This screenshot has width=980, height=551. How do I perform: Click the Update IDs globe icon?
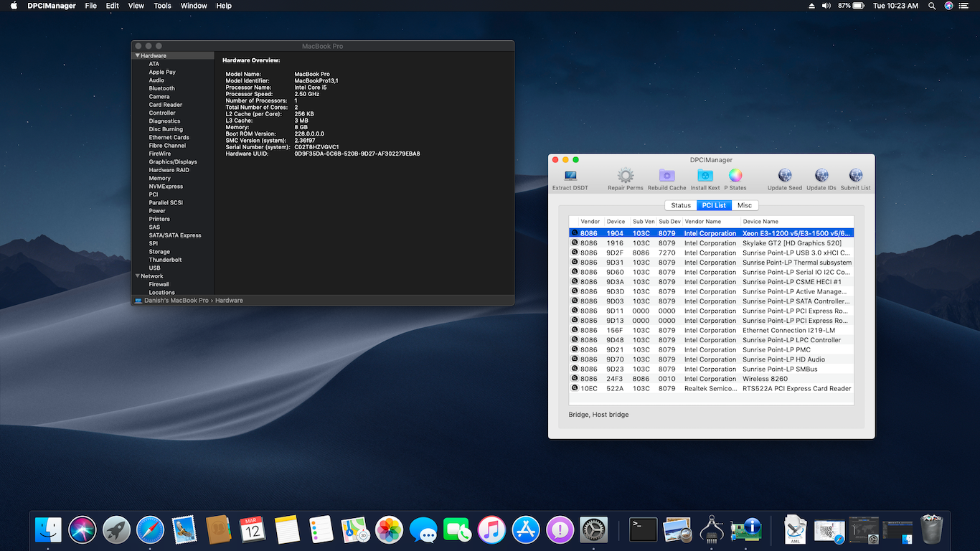[x=821, y=176]
